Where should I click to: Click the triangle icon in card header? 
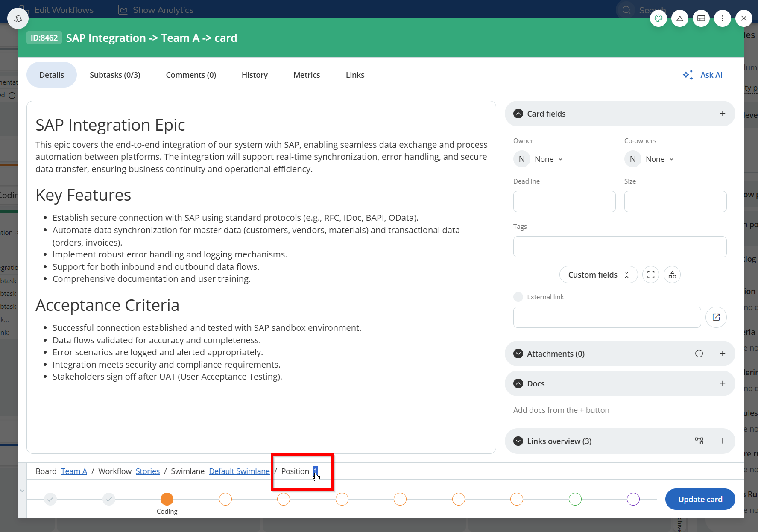[x=679, y=18]
